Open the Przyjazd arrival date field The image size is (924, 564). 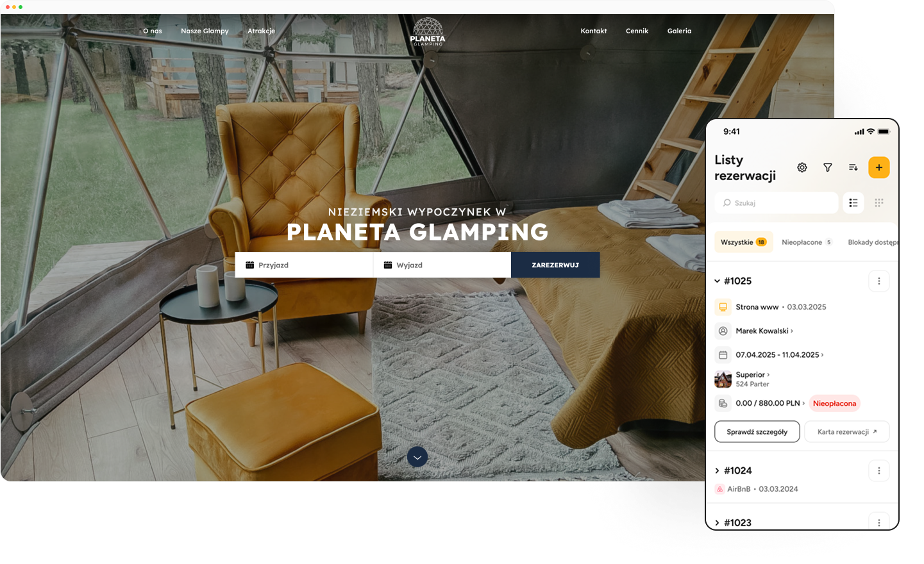[304, 265]
